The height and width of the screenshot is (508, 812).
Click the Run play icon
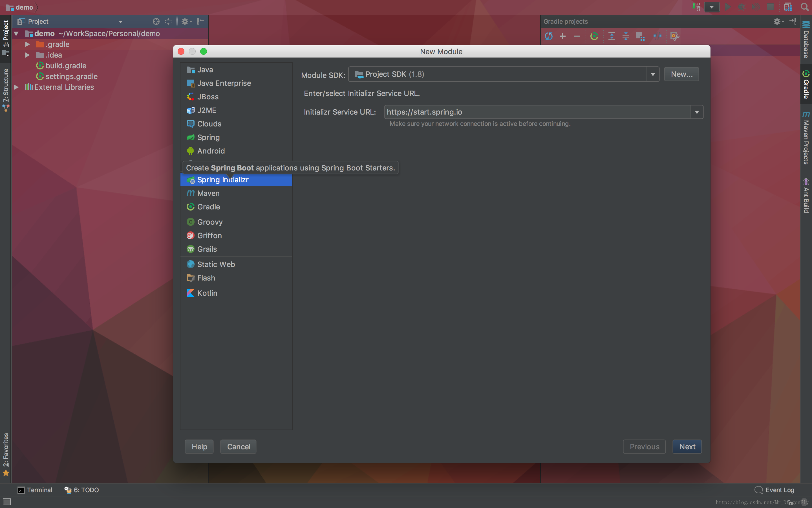point(727,7)
